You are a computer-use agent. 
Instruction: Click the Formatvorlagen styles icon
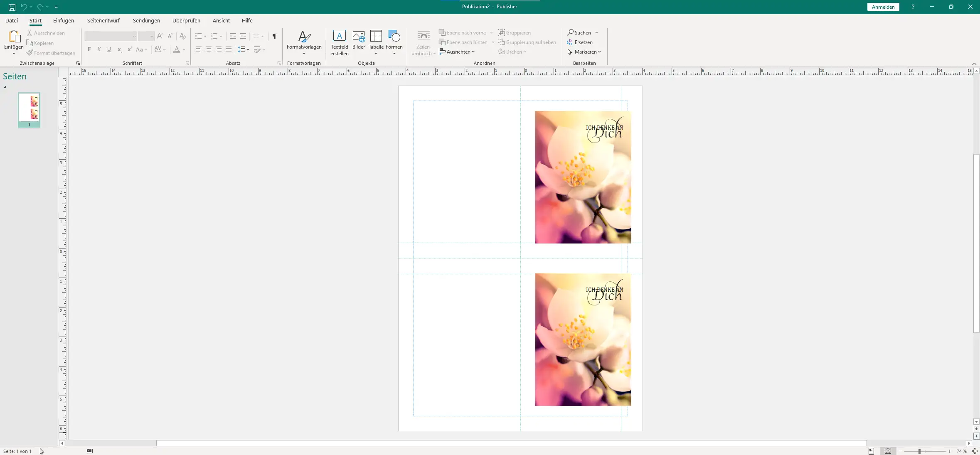[304, 37]
